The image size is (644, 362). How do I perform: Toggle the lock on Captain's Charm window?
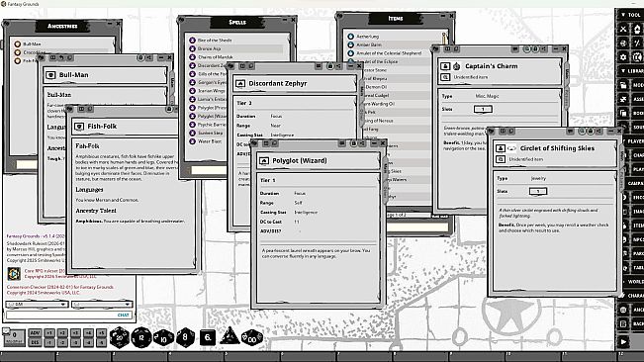(x=535, y=48)
